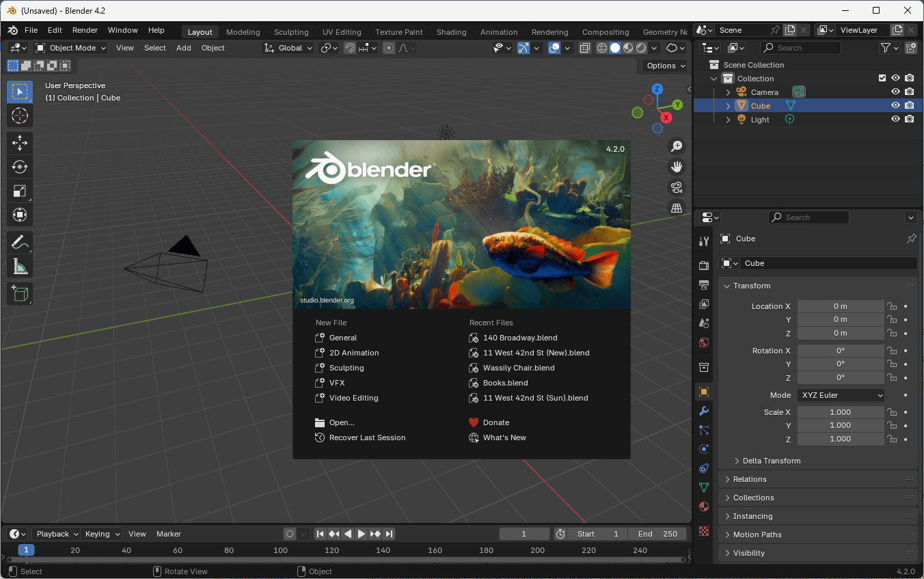This screenshot has height=579, width=924.
Task: Switch to the Shading workspace tab
Action: click(452, 32)
